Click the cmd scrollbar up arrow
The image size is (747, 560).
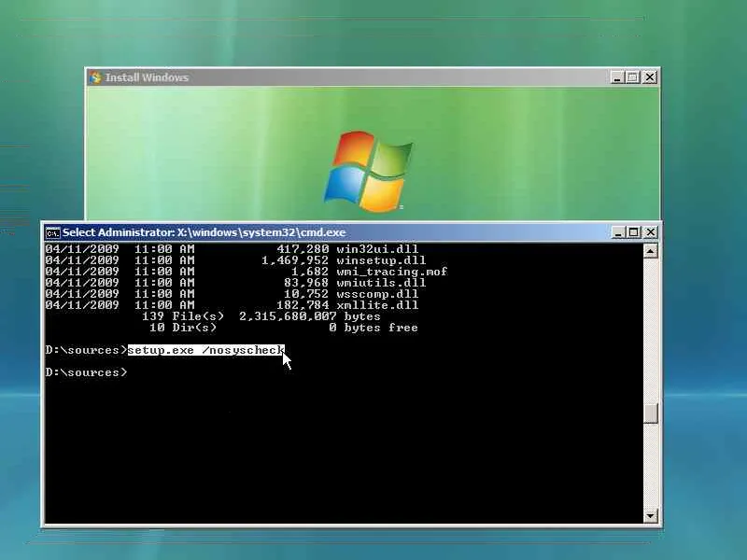pos(650,251)
